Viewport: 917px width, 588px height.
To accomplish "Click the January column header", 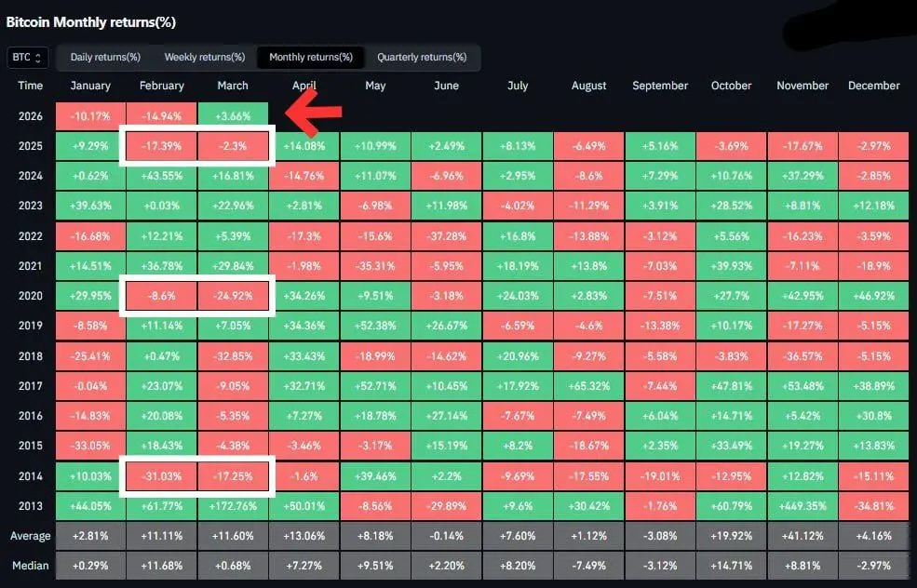I will coord(90,86).
